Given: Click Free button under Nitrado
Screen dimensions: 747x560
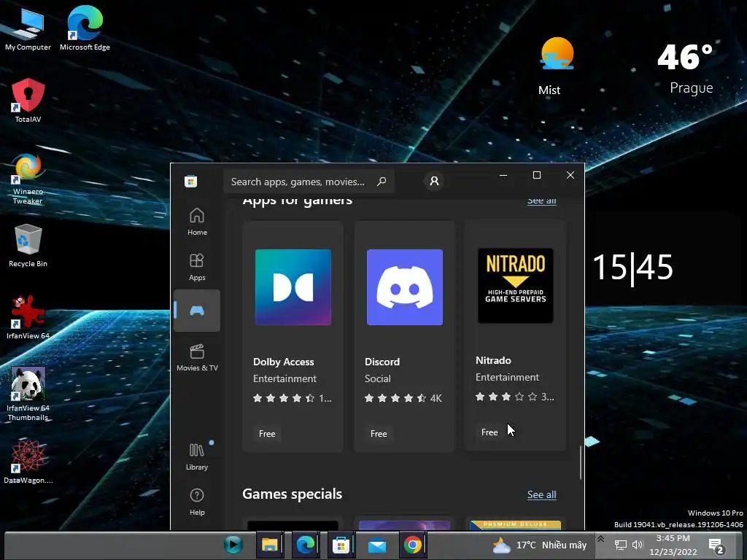Looking at the screenshot, I should tap(489, 432).
